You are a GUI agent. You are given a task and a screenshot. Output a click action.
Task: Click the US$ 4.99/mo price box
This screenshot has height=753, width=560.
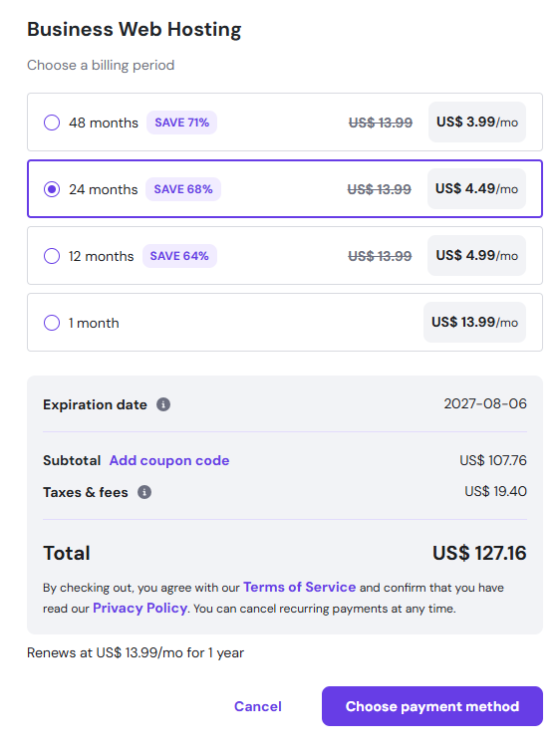[x=476, y=255]
